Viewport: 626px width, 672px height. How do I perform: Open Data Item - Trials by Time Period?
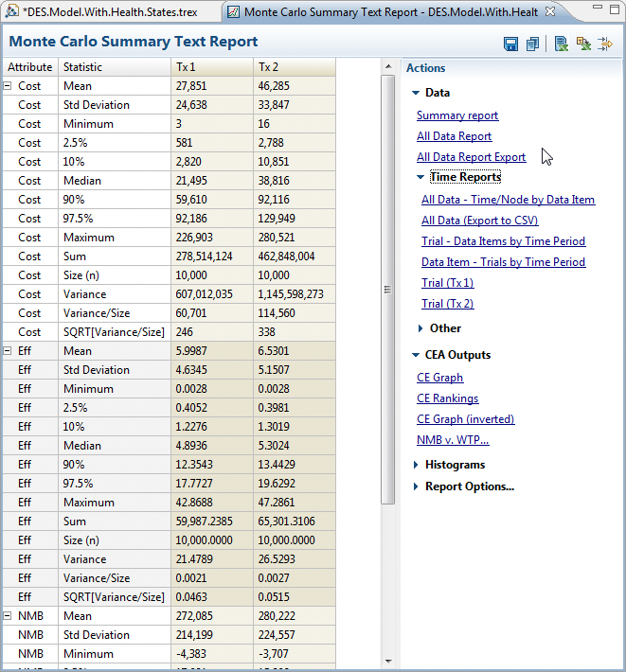click(504, 262)
